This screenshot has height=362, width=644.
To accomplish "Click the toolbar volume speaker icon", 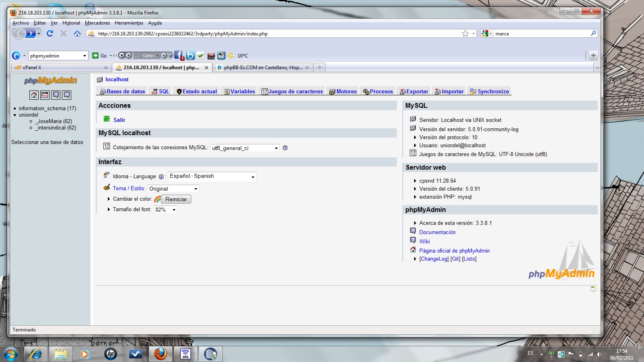I will pyautogui.click(x=164, y=56).
